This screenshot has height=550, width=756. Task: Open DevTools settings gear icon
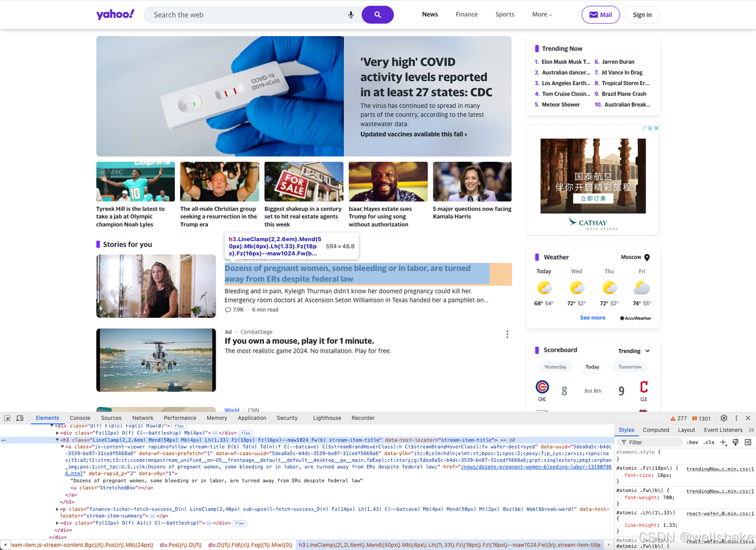tap(724, 418)
